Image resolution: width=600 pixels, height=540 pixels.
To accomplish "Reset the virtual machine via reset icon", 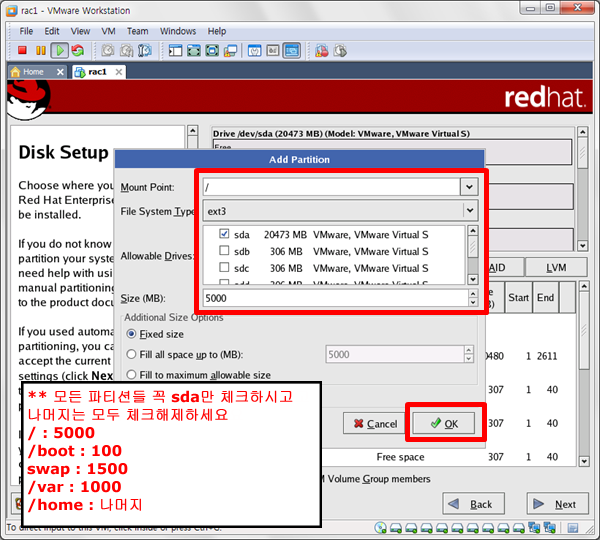I will pos(78,50).
